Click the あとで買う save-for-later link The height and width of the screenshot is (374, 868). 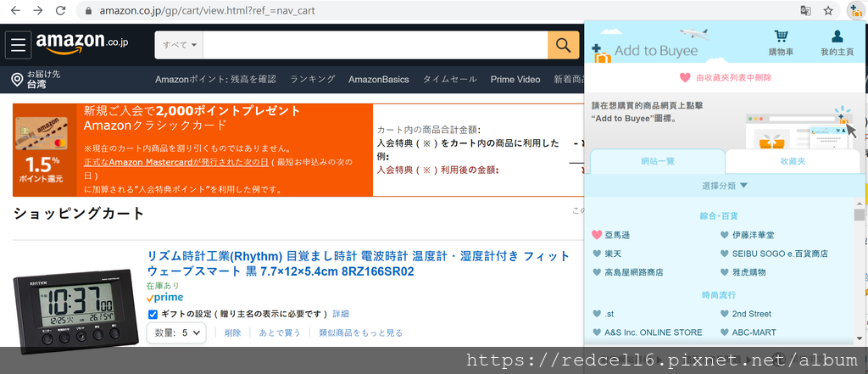point(280,333)
